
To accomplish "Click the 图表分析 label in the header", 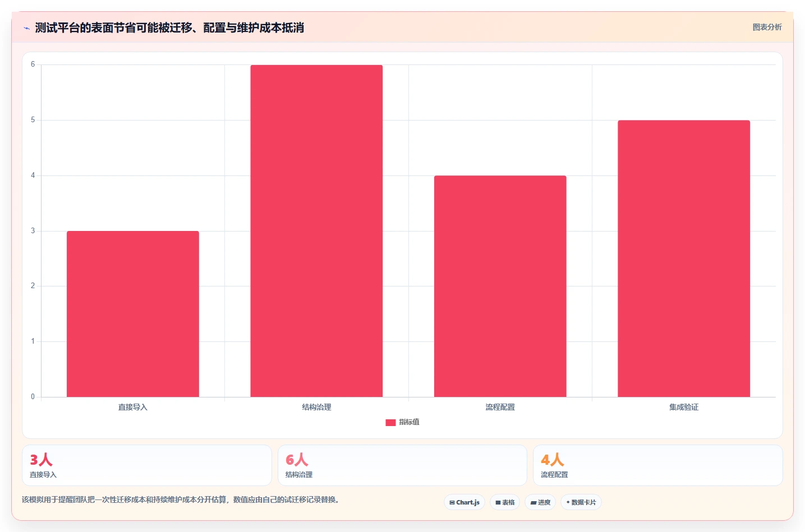I will (x=767, y=27).
